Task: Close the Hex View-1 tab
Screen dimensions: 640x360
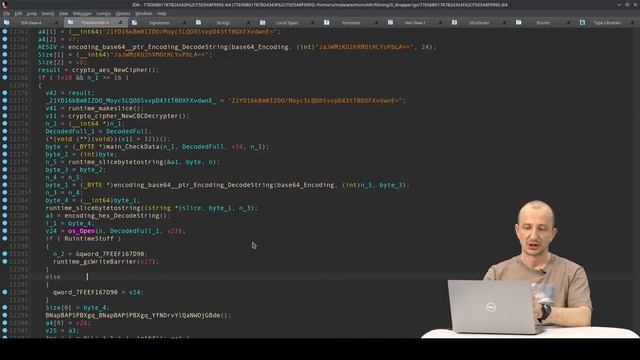Action: (440, 23)
